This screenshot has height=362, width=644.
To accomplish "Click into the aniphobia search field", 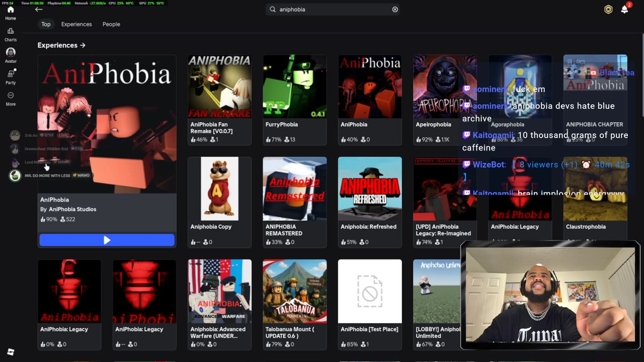I will point(333,9).
